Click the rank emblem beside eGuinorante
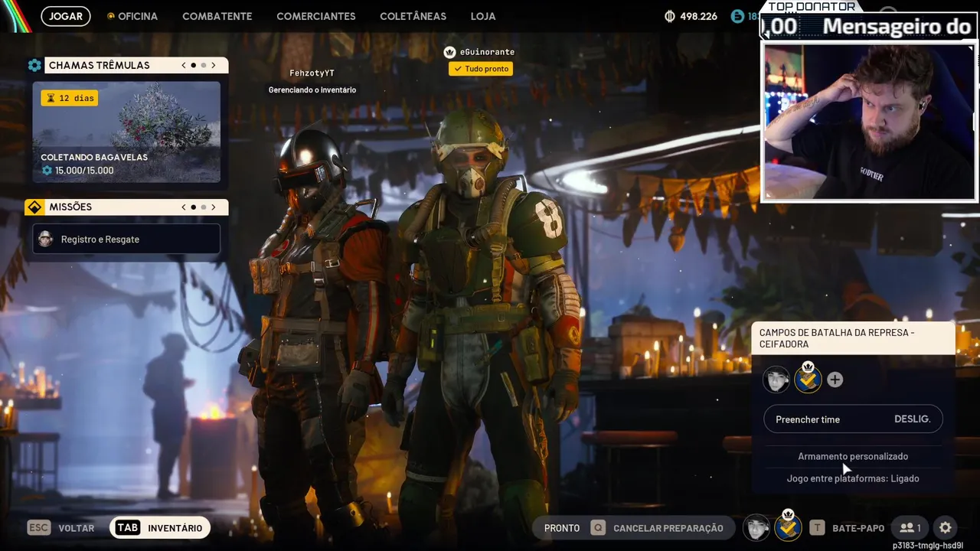980x551 pixels. pos(450,52)
